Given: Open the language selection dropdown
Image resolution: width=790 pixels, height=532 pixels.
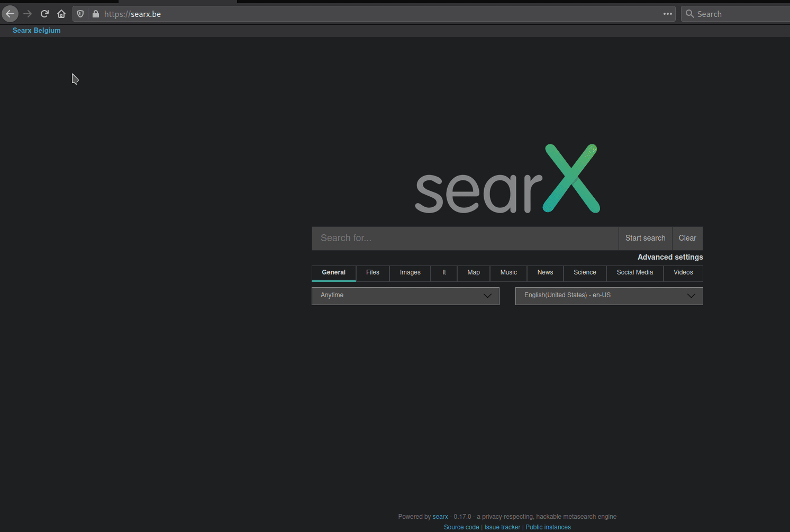Looking at the screenshot, I should pyautogui.click(x=609, y=296).
